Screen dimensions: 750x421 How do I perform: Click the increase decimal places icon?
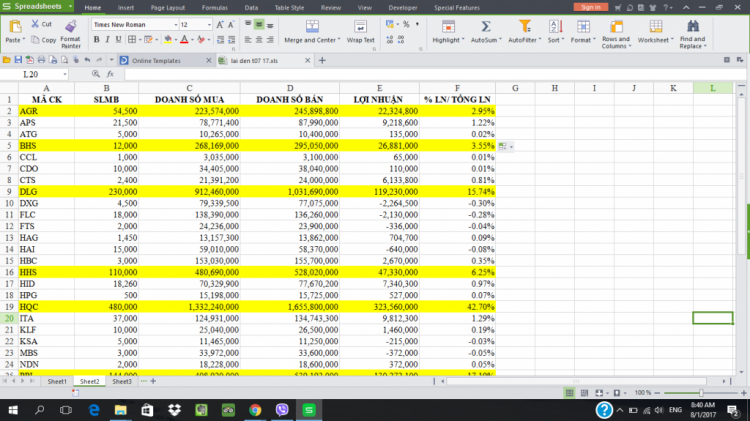pos(390,40)
